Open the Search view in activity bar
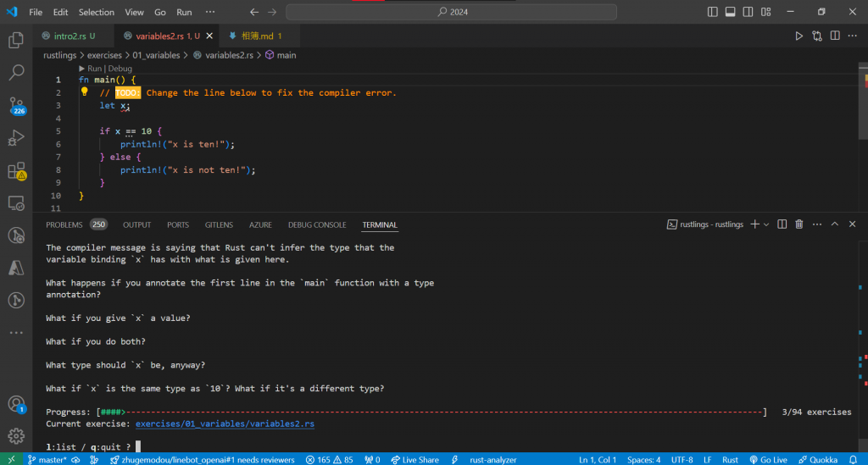The image size is (868, 465). 16,72
